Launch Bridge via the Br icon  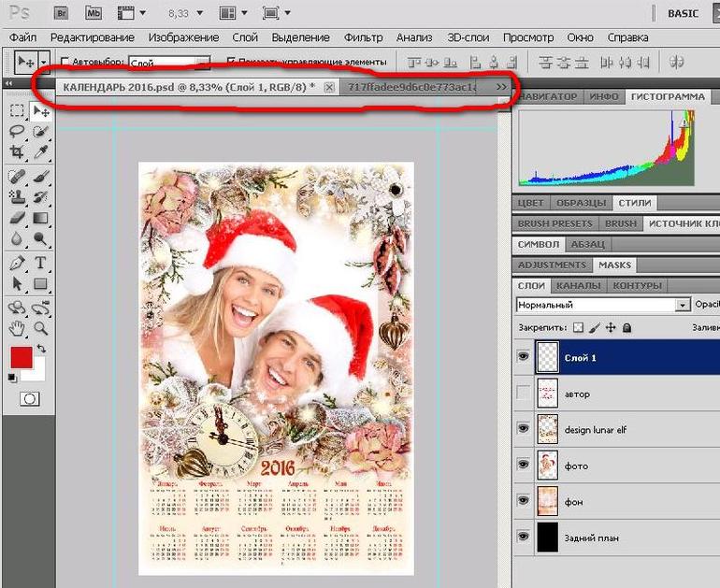pos(59,13)
